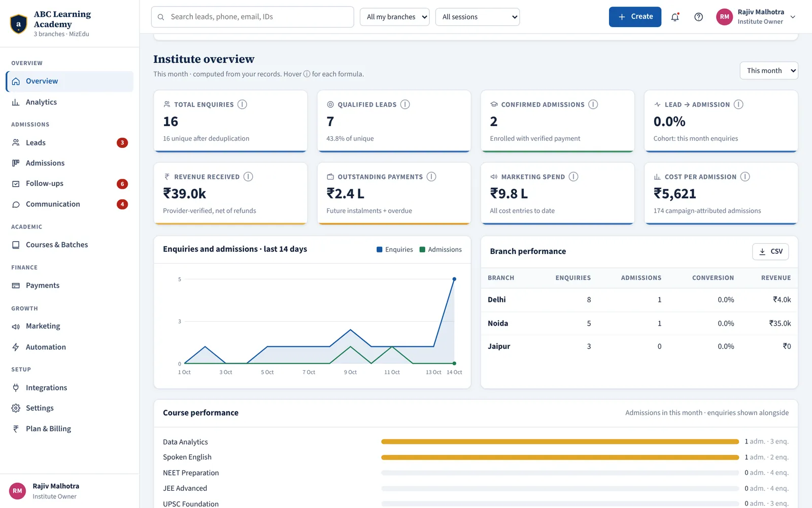Open the This month period dropdown
The width and height of the screenshot is (812, 508).
tap(769, 71)
